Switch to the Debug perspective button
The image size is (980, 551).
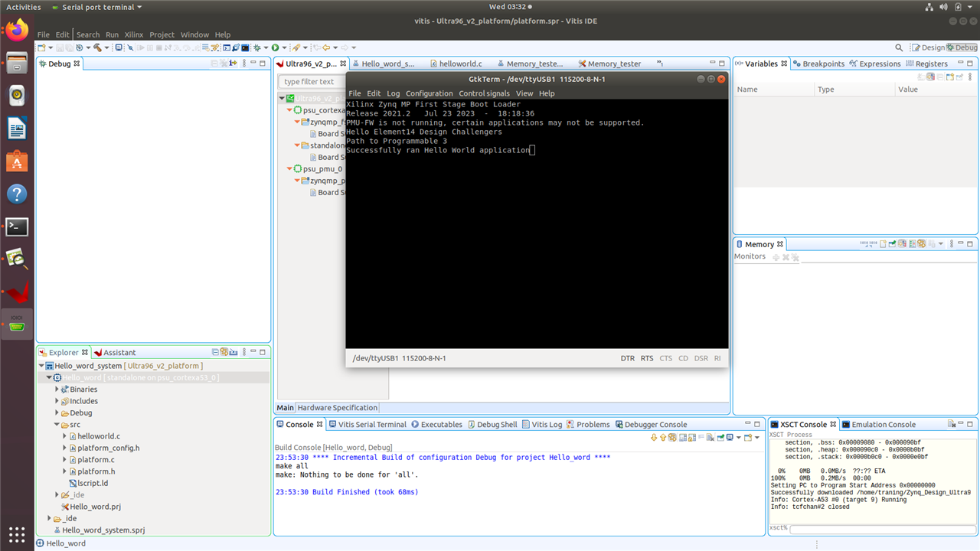point(962,47)
